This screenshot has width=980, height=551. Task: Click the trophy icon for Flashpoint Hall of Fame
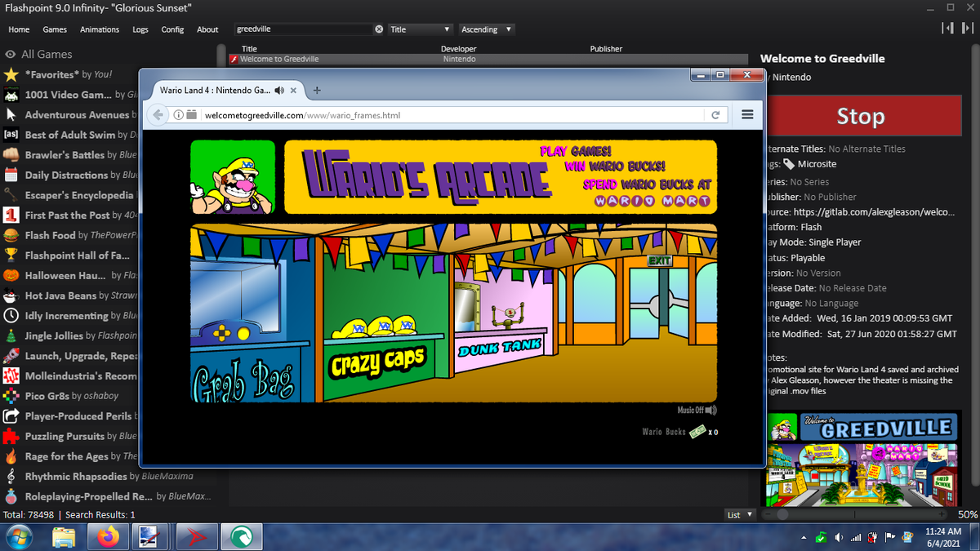pos(11,255)
